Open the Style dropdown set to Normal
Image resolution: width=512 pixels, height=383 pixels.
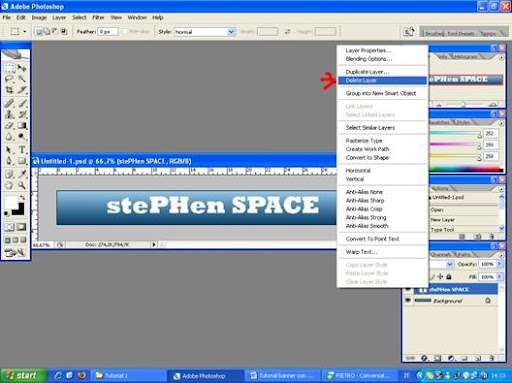(205, 32)
